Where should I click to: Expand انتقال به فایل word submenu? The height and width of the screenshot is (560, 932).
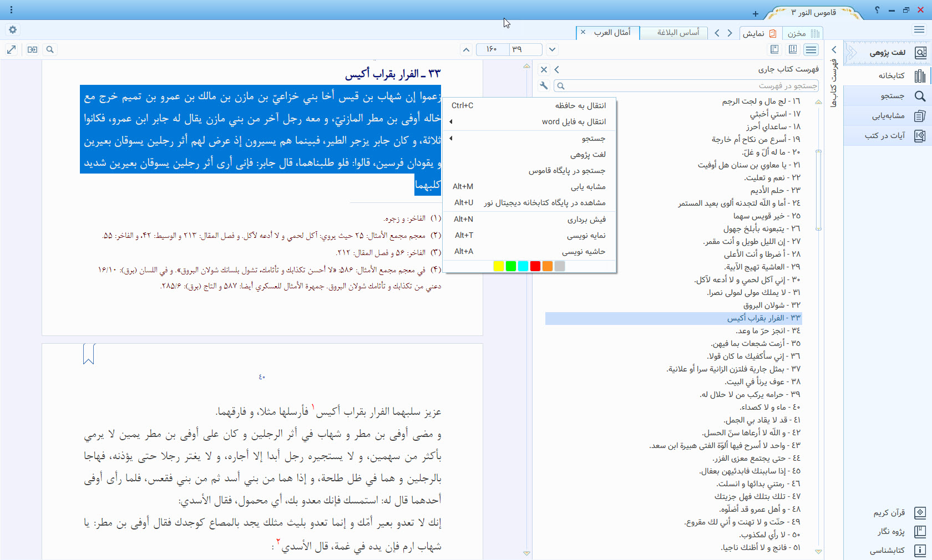pos(530,121)
